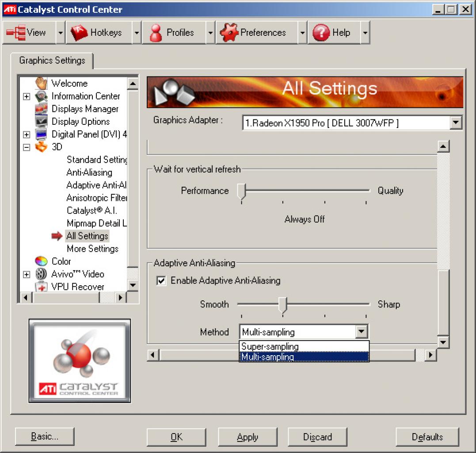Click the 3D orange cube icon
Image resolution: width=476 pixels, height=453 pixels.
pyautogui.click(x=41, y=147)
